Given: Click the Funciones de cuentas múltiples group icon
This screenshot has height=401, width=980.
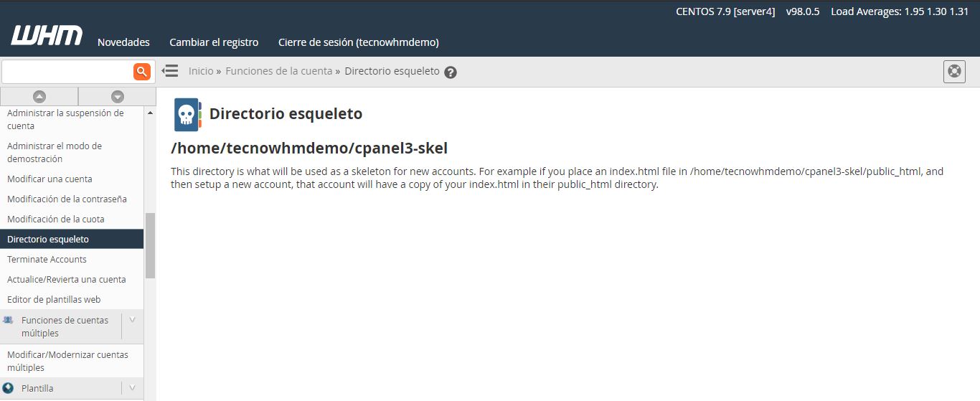Looking at the screenshot, I should pyautogui.click(x=9, y=321).
